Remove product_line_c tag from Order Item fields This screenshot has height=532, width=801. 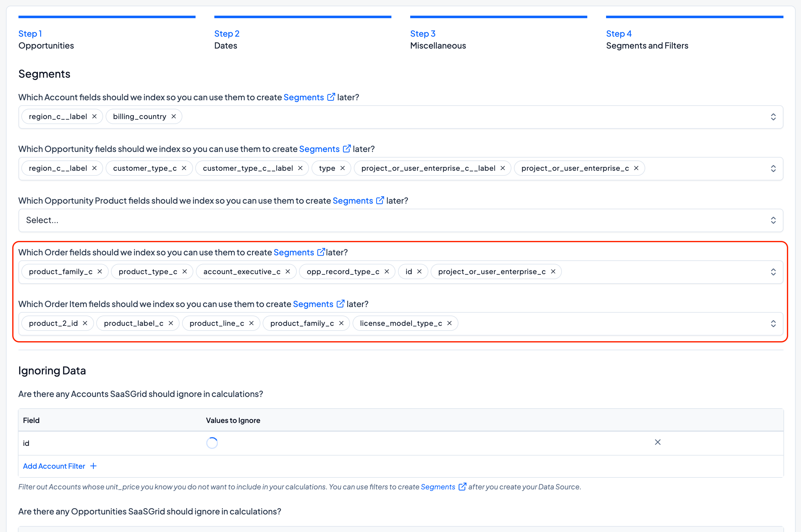click(251, 323)
